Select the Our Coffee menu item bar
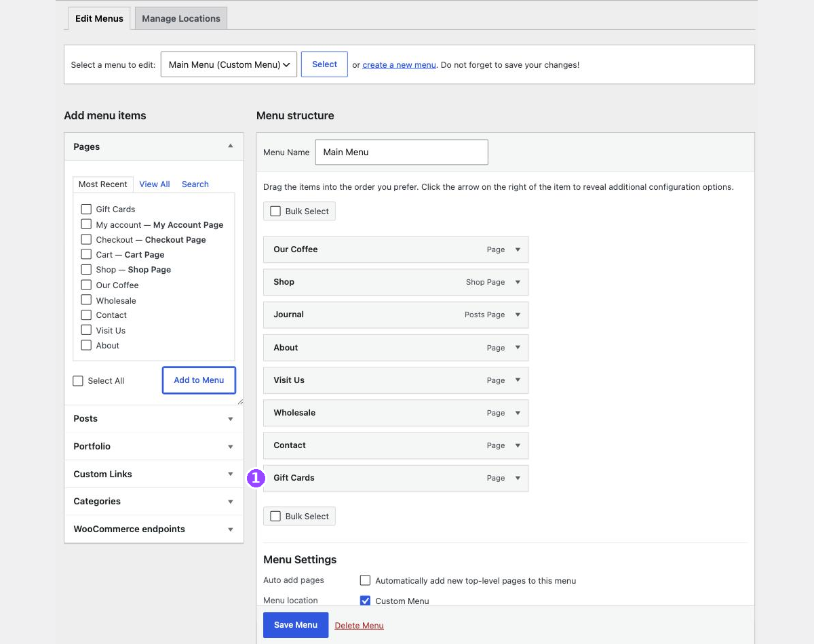This screenshot has height=644, width=814. (x=395, y=249)
